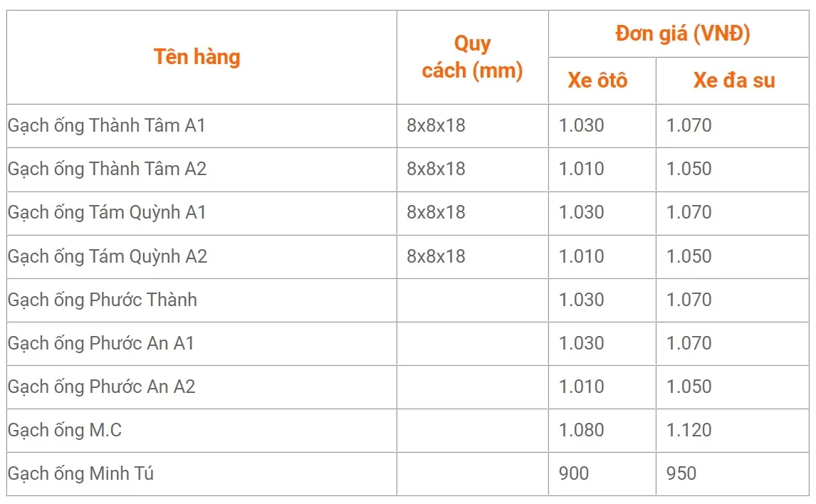Select the "Gạch ống Minh Tú" product name
Viewport: 816px width, 504px height.
tap(80, 473)
